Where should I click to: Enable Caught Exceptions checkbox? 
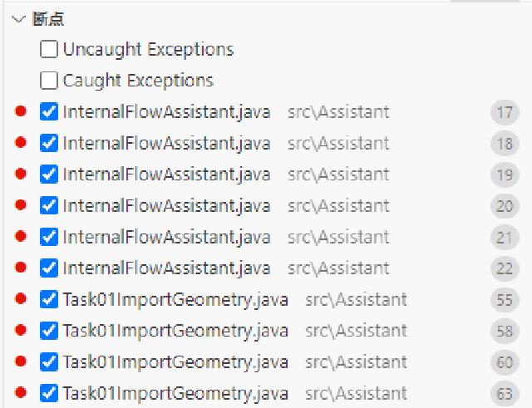pyautogui.click(x=48, y=81)
